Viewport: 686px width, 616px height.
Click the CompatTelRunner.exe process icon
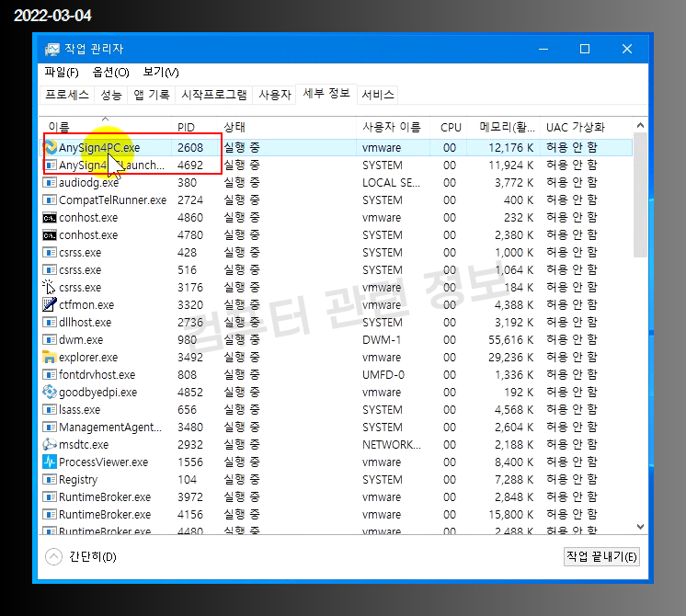tap(50, 200)
